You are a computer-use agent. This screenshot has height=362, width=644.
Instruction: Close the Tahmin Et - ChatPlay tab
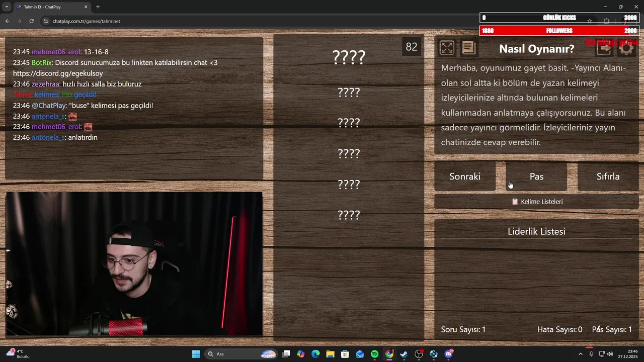click(86, 7)
